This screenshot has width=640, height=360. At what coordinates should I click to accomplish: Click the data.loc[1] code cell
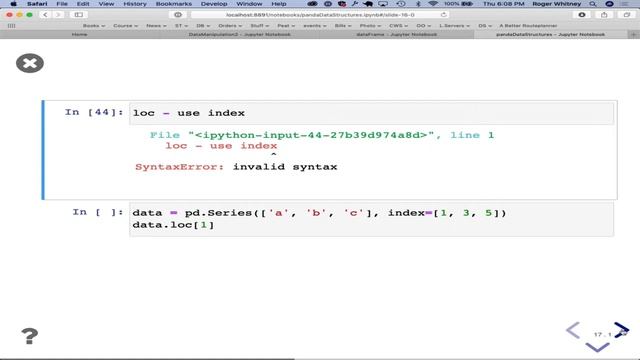point(371,219)
